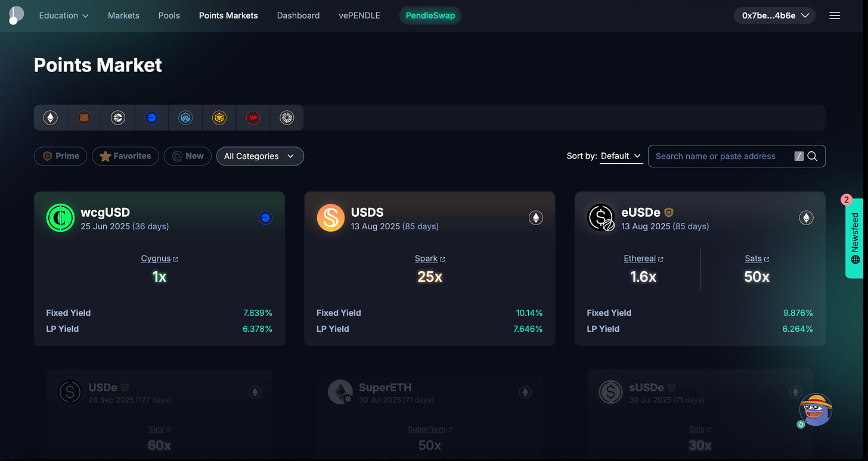This screenshot has height=461, width=868.
Task: Toggle the New filter
Action: (187, 156)
